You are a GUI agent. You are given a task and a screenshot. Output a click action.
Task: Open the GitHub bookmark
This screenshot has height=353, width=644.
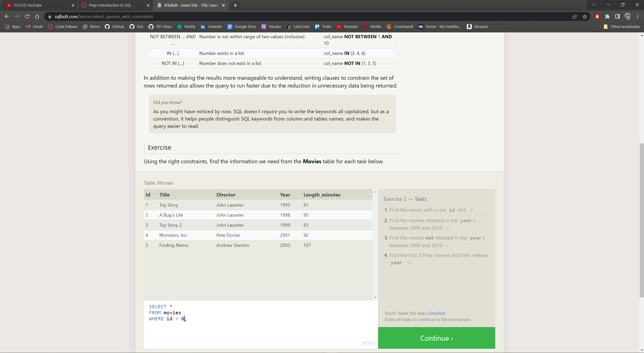[115, 27]
